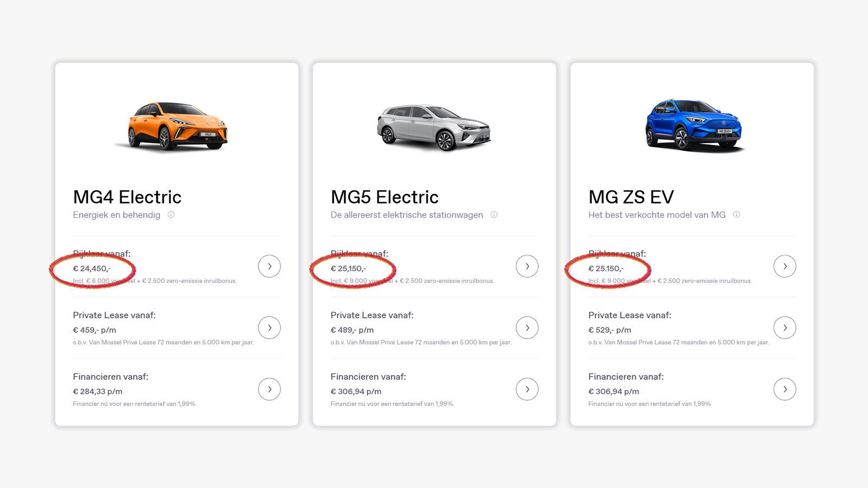Click MG5 Electric Financieren vanaf label
Image resolution: width=868 pixels, height=488 pixels.
pyautogui.click(x=368, y=376)
